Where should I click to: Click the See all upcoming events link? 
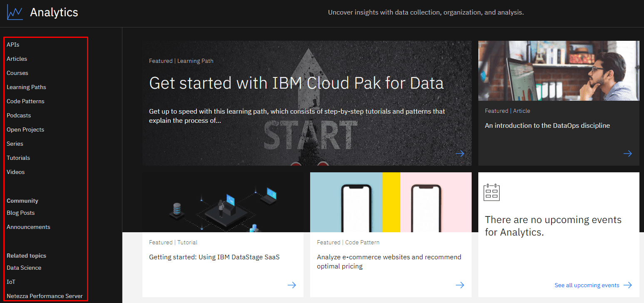[587, 285]
